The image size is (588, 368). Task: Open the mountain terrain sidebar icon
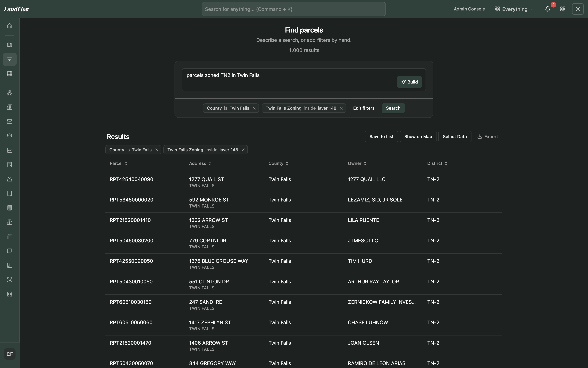click(x=9, y=179)
